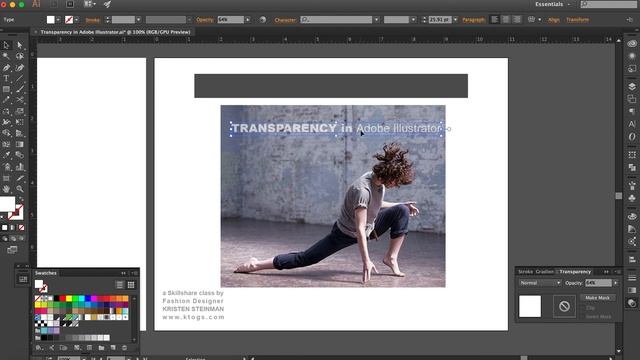
Task: Open the stroke color dropdown in control bar
Action: [x=76, y=20]
